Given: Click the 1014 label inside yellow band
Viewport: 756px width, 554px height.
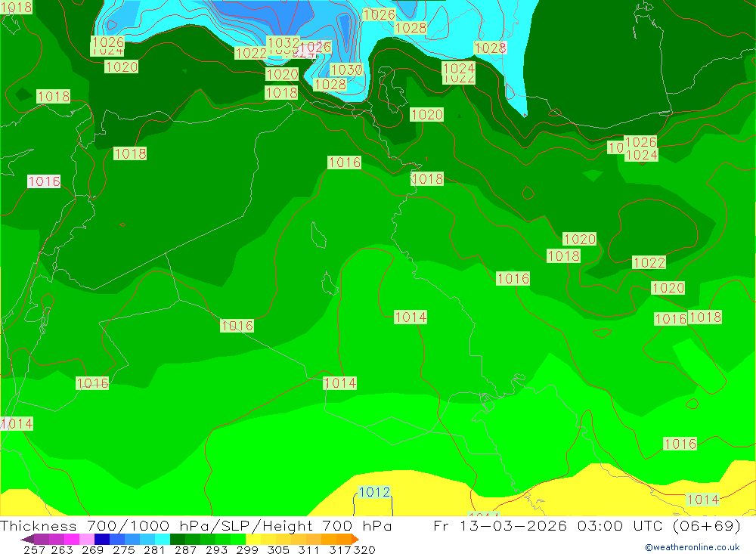Looking at the screenshot, I should (x=702, y=500).
